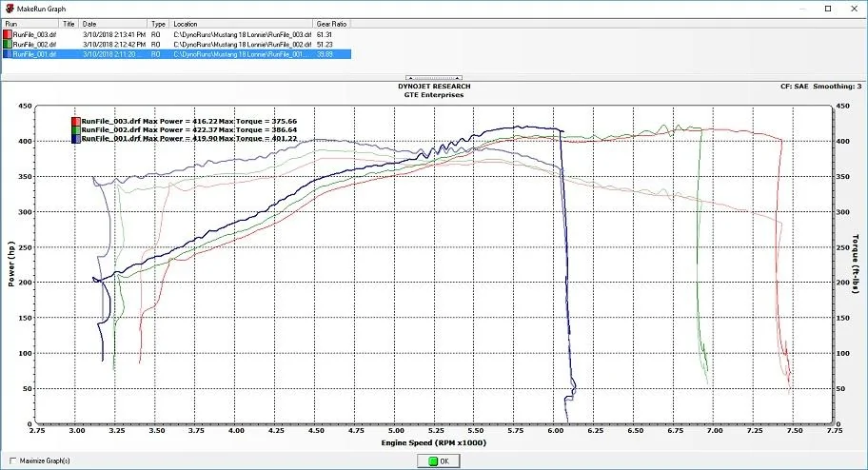868x470 pixels.
Task: Click the MakeRun Graph app icon in the title bar
Action: pos(10,9)
